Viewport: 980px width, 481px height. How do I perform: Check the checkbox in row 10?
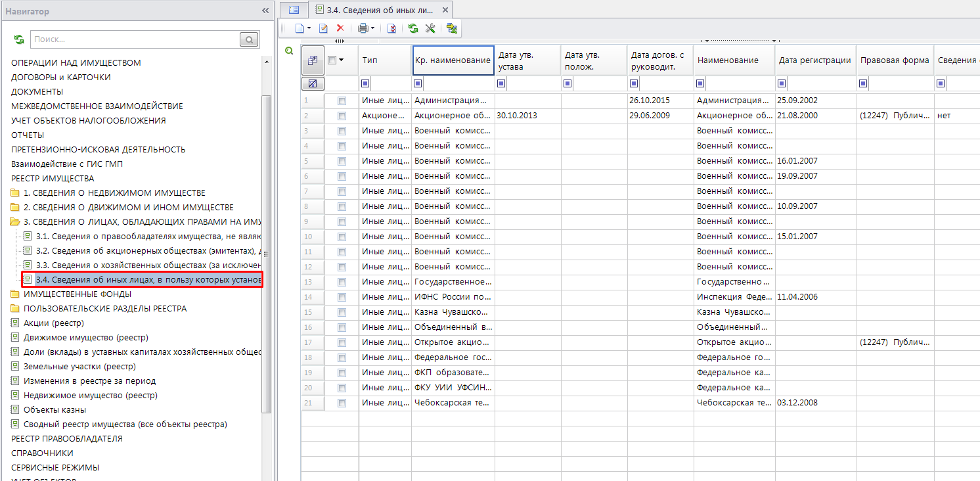pyautogui.click(x=342, y=237)
